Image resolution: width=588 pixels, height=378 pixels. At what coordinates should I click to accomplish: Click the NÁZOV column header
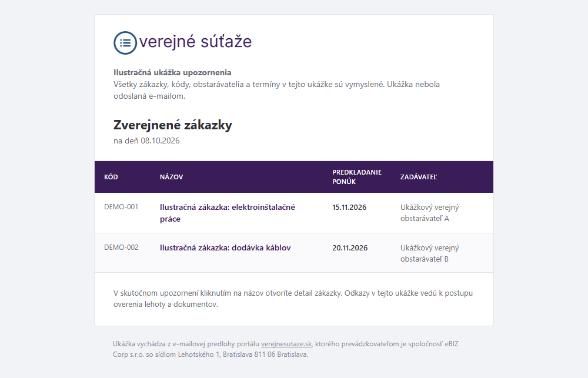pyautogui.click(x=171, y=177)
